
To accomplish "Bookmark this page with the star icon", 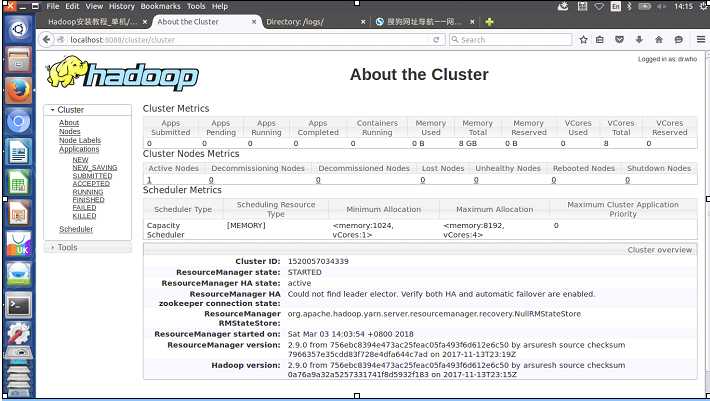I will (583, 40).
